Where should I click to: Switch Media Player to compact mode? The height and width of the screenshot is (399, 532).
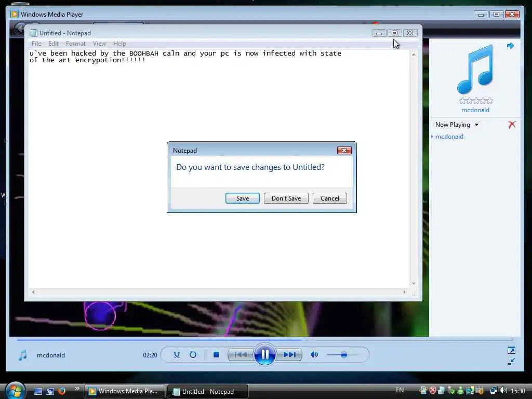coord(511,362)
